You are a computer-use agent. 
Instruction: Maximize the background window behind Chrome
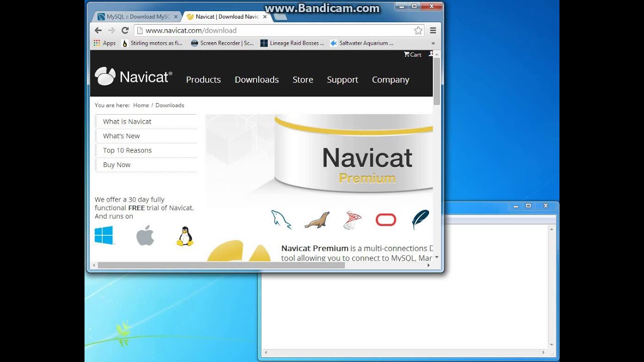[528, 206]
